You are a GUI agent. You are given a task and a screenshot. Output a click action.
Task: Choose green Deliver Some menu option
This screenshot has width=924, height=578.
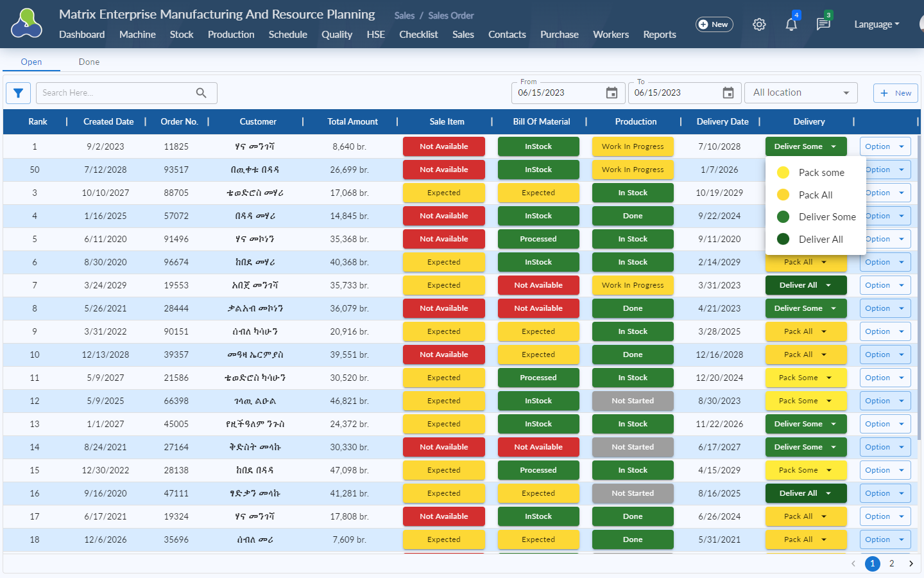(x=816, y=217)
